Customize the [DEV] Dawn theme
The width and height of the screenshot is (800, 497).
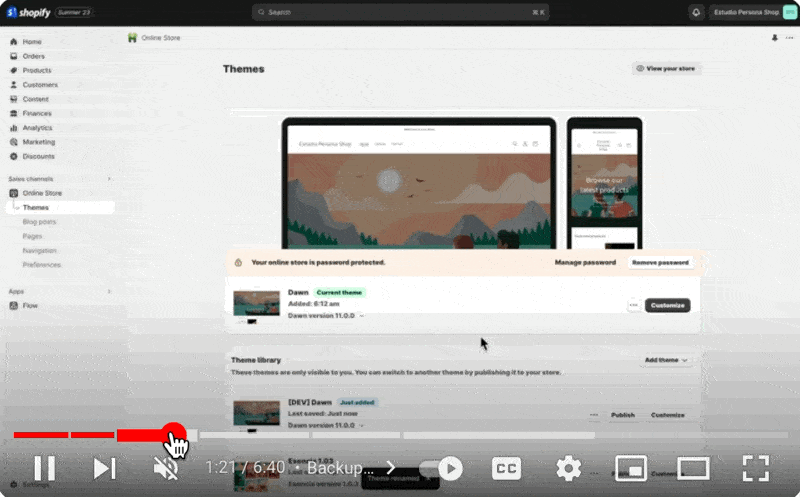[x=667, y=415]
